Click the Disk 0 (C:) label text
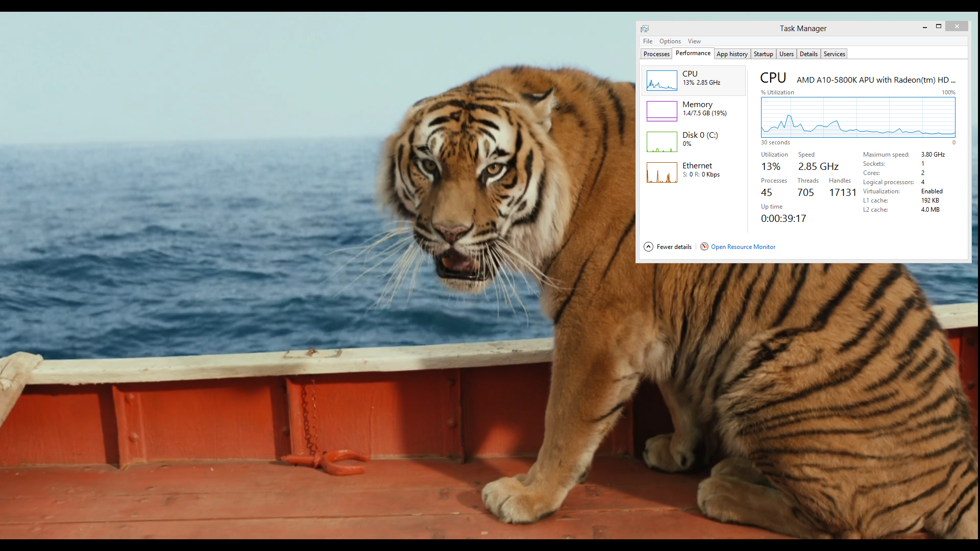The width and height of the screenshot is (980, 551). pos(700,135)
